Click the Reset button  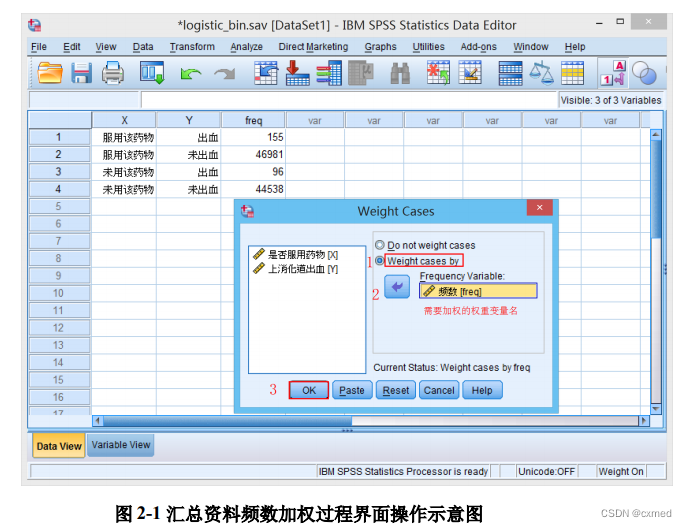[396, 390]
